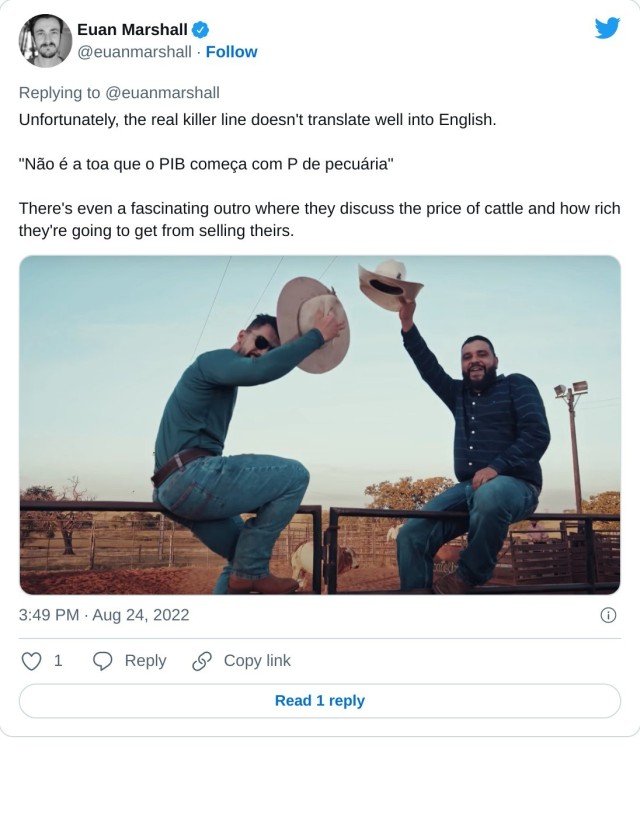This screenshot has width=640, height=840.
Task: Open the info icon next to the timestamp
Action: (x=608, y=615)
